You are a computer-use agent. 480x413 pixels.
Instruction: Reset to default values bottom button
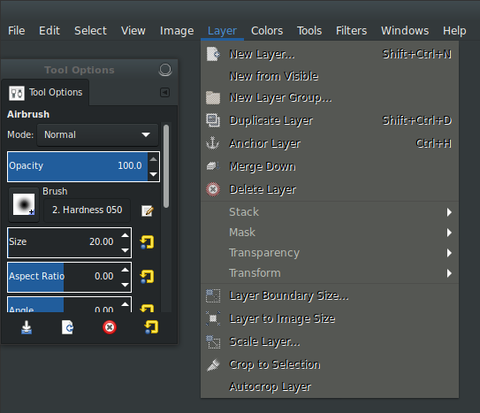[x=151, y=327]
